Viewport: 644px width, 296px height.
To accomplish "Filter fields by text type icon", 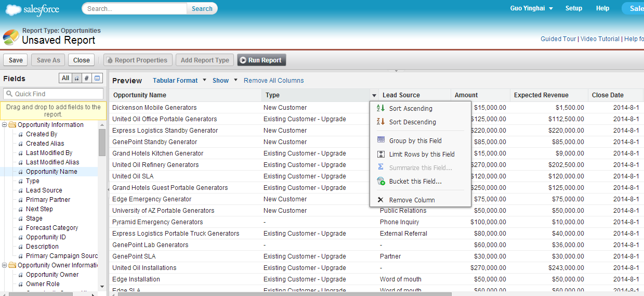I will click(x=76, y=79).
